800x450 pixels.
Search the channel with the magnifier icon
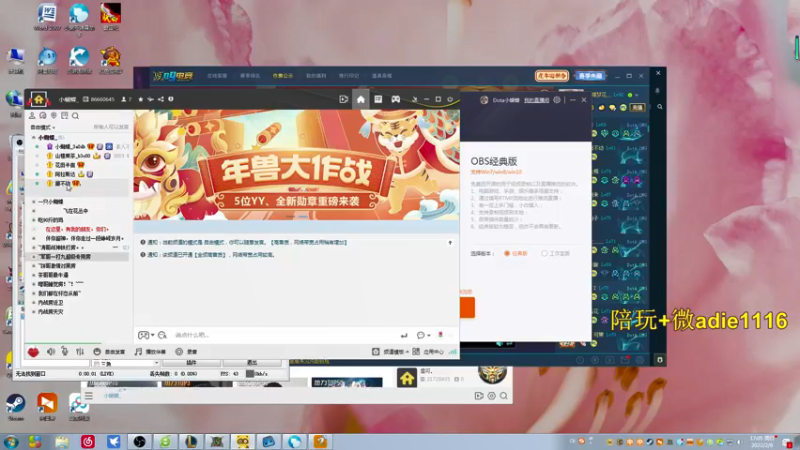(x=76, y=116)
